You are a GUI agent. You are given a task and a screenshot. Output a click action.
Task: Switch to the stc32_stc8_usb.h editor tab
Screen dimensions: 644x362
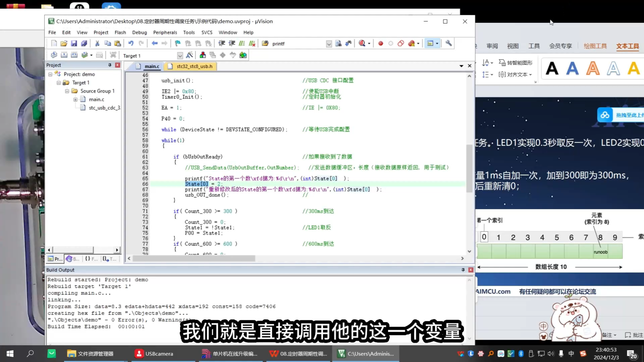tap(194, 66)
